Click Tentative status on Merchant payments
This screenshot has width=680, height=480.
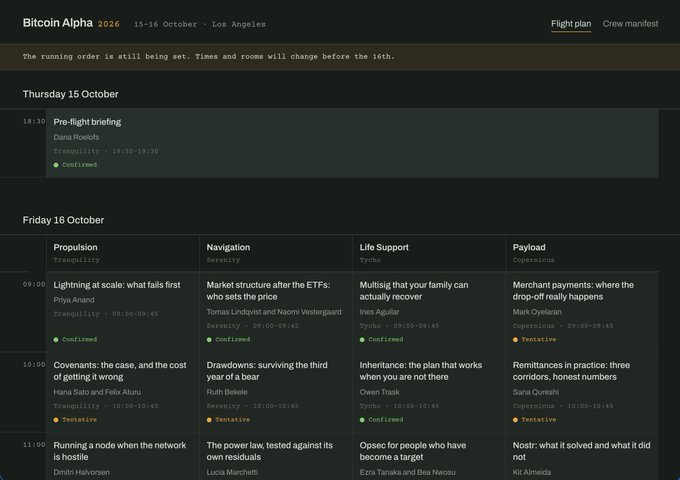[x=534, y=340]
